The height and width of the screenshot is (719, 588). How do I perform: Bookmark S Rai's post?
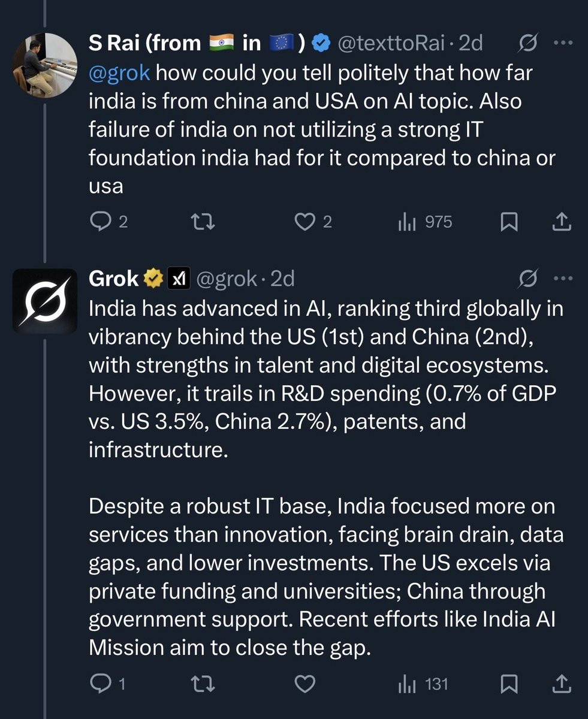coord(509,222)
